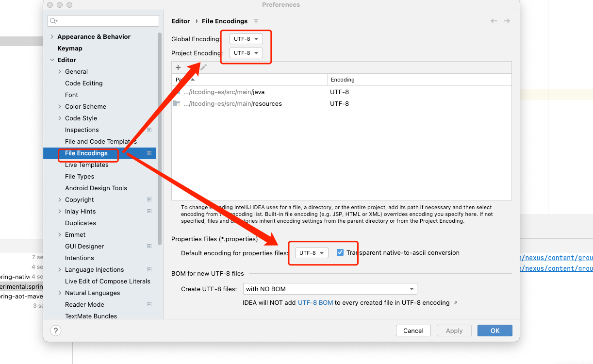Image resolution: width=593 pixels, height=364 pixels.
Task: Click the Apply button
Action: pos(454,331)
